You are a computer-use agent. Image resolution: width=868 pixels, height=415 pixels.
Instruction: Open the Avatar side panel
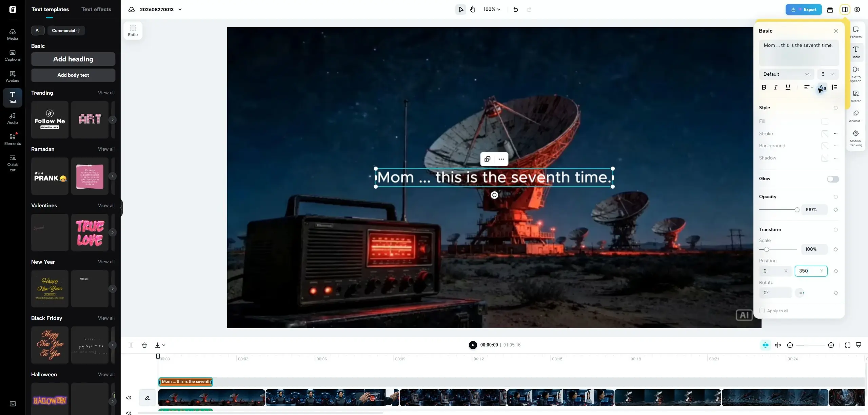coord(855,96)
